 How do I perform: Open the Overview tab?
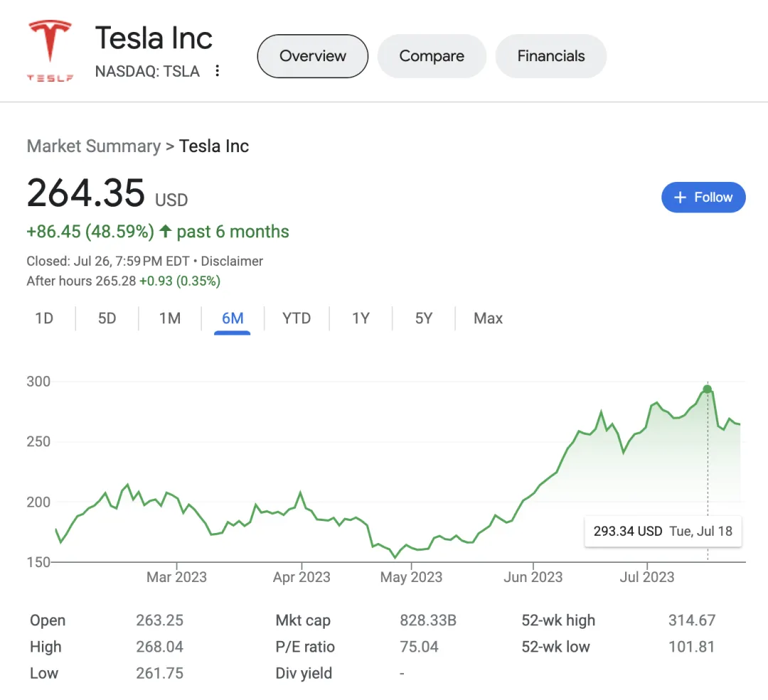coord(312,56)
